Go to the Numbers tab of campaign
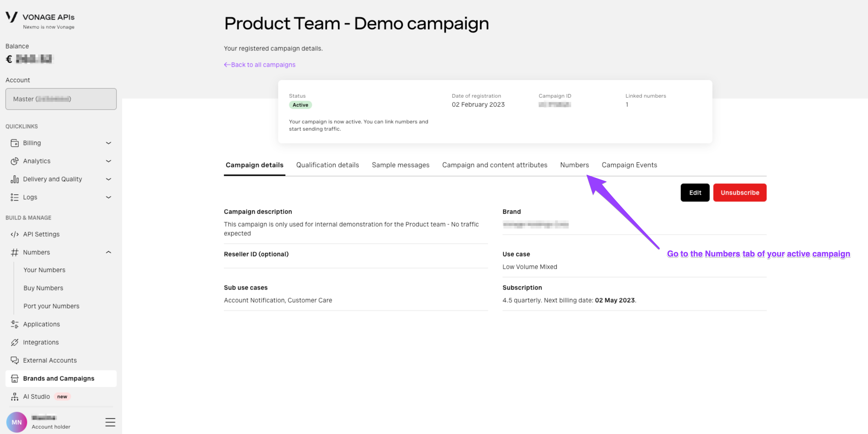868x434 pixels. click(x=574, y=165)
